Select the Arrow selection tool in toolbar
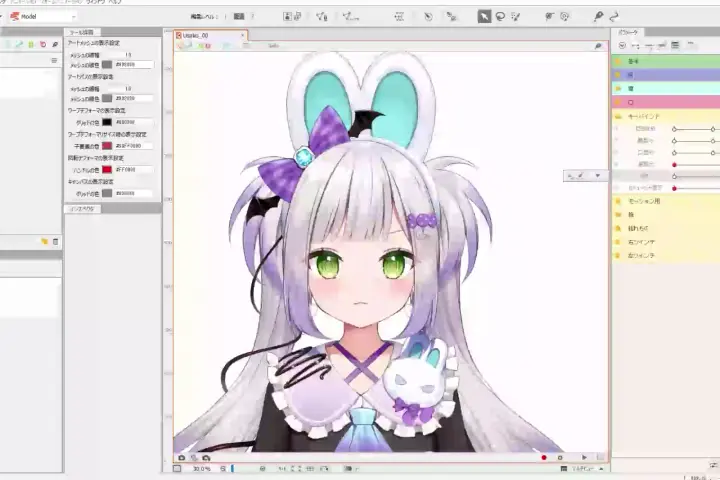 click(484, 17)
